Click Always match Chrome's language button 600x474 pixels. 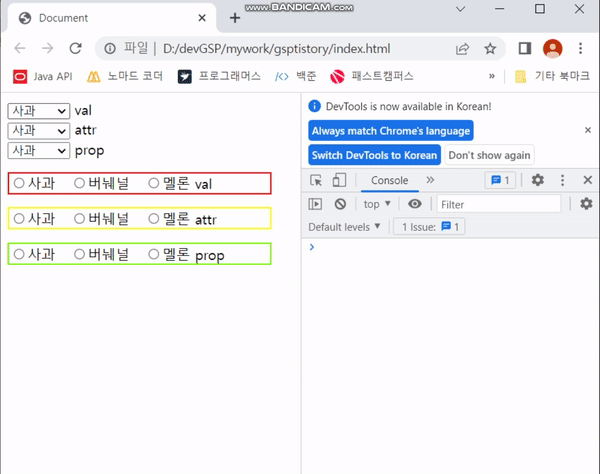391,131
